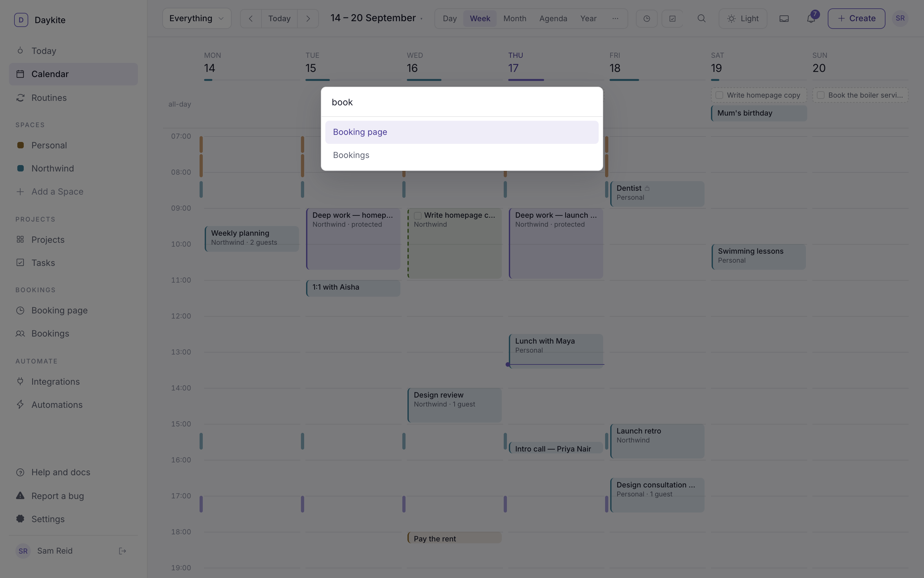Image resolution: width=924 pixels, height=578 pixels.
Task: Open the Projects grid page
Action: 73,240
